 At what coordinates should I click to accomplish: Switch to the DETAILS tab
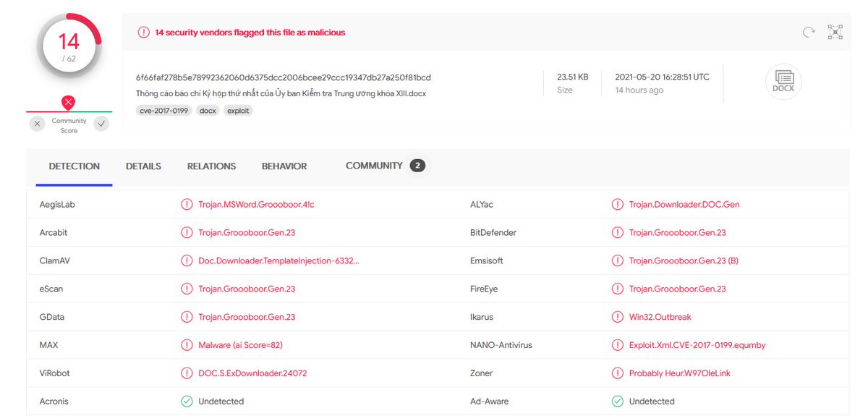click(x=143, y=166)
